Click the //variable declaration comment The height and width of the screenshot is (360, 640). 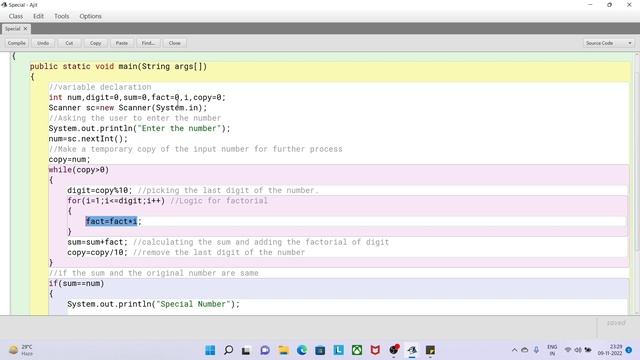tap(100, 87)
